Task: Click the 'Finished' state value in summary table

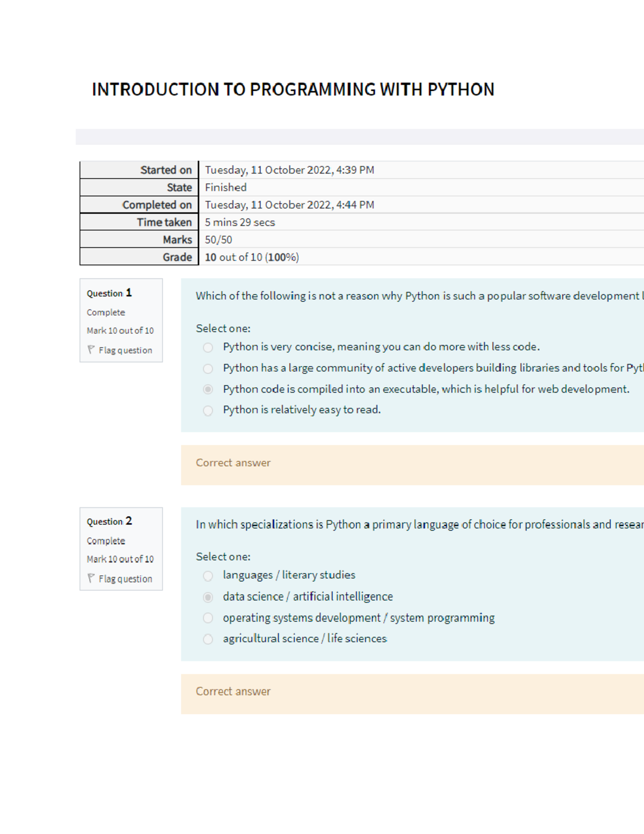Action: click(225, 187)
